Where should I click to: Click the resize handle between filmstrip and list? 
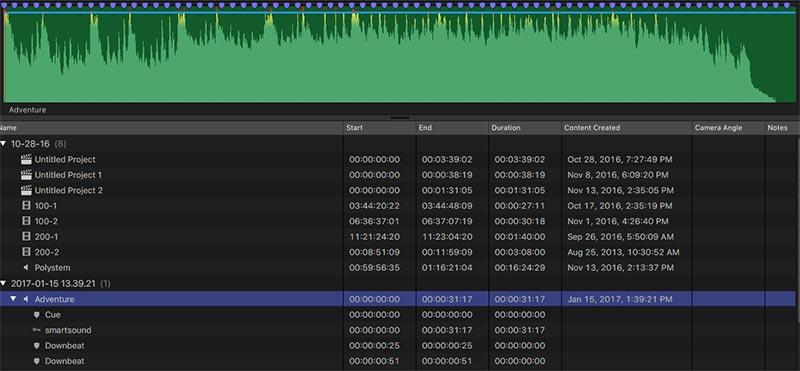point(400,118)
